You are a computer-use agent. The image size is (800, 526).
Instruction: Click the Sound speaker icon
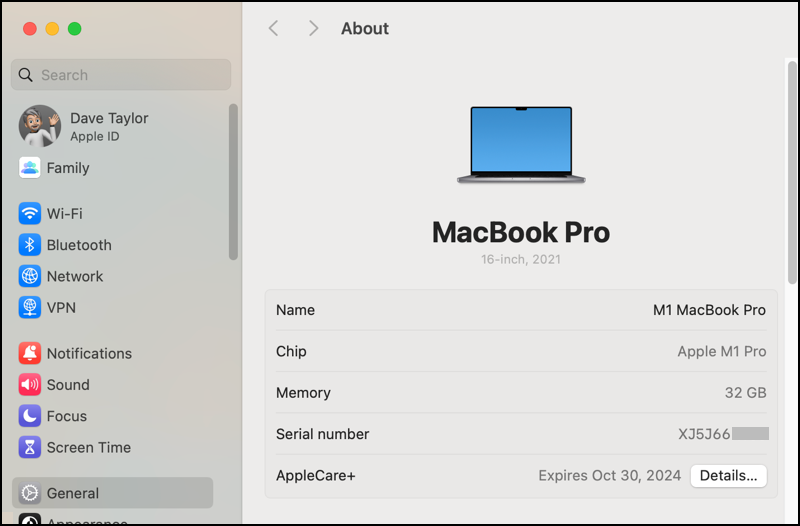pyautogui.click(x=30, y=385)
